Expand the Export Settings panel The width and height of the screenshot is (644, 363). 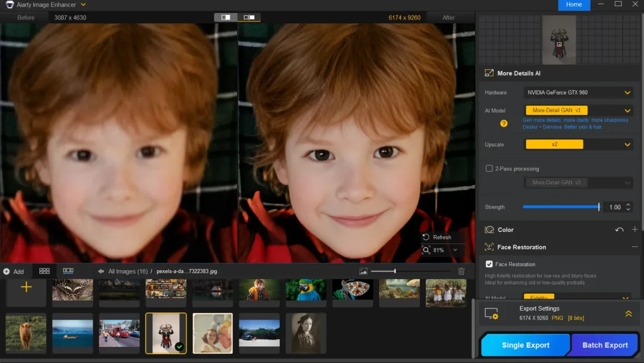(x=628, y=314)
